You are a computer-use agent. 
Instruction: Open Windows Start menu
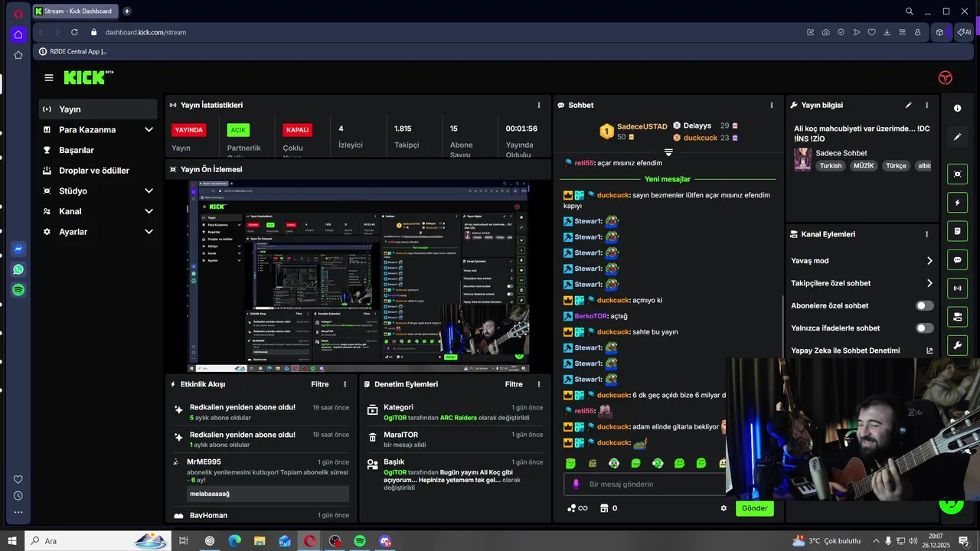[x=12, y=541]
